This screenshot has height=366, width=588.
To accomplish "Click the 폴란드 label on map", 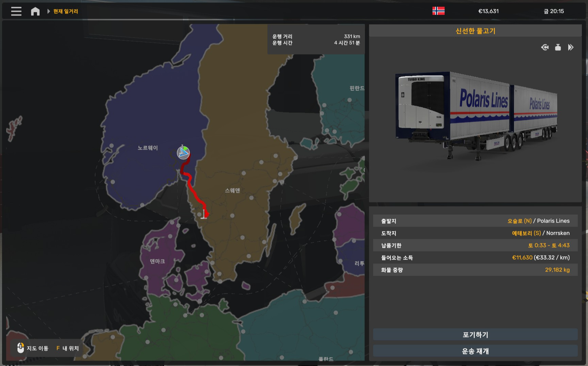I will click(x=326, y=359).
